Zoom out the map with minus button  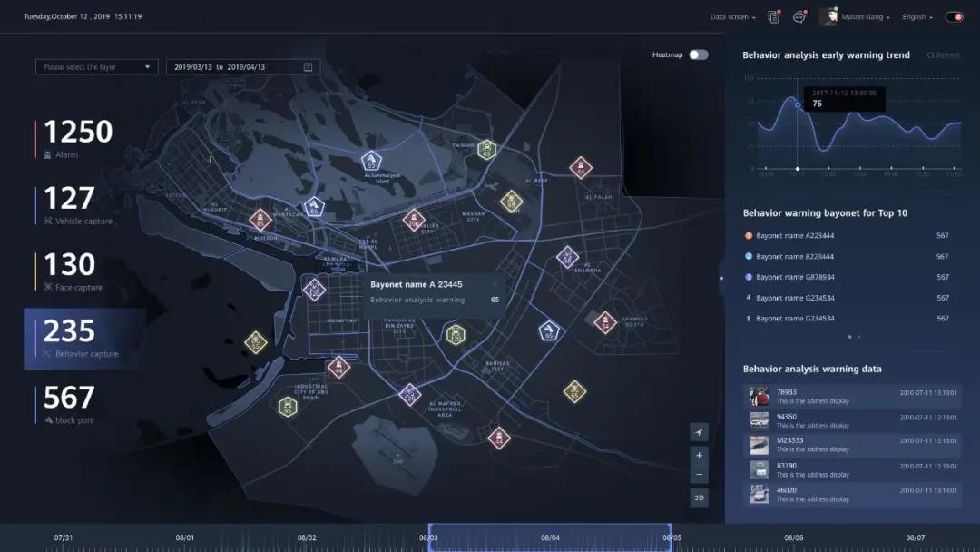click(699, 475)
